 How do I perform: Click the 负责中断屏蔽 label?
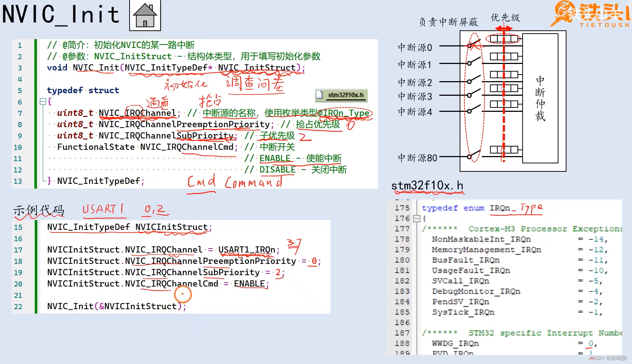tap(448, 22)
